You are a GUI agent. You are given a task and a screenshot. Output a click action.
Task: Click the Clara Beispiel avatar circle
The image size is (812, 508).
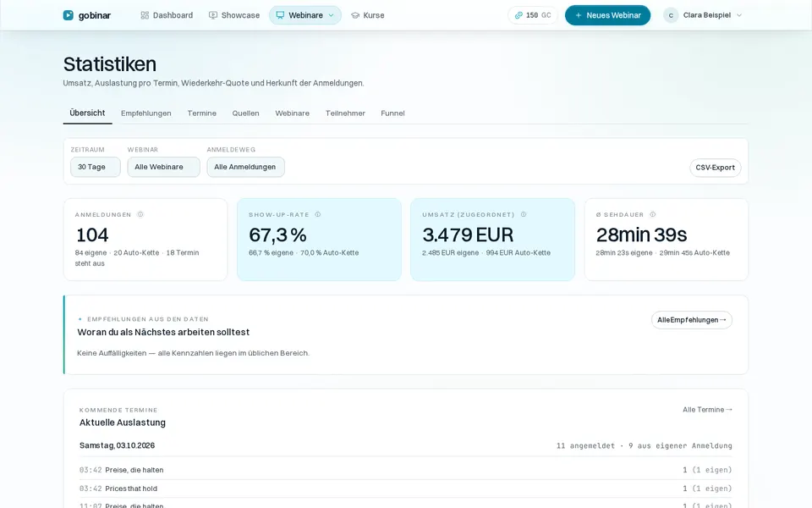coord(671,15)
